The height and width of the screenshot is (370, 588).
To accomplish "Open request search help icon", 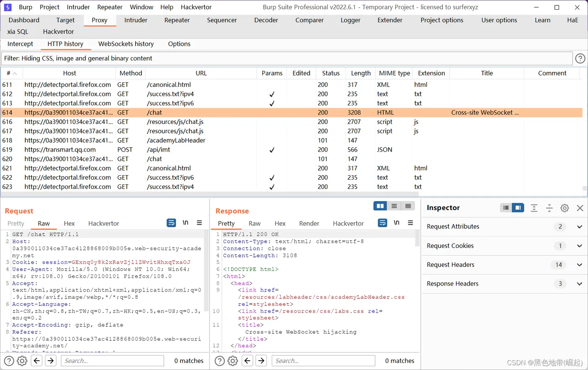I will [9, 361].
